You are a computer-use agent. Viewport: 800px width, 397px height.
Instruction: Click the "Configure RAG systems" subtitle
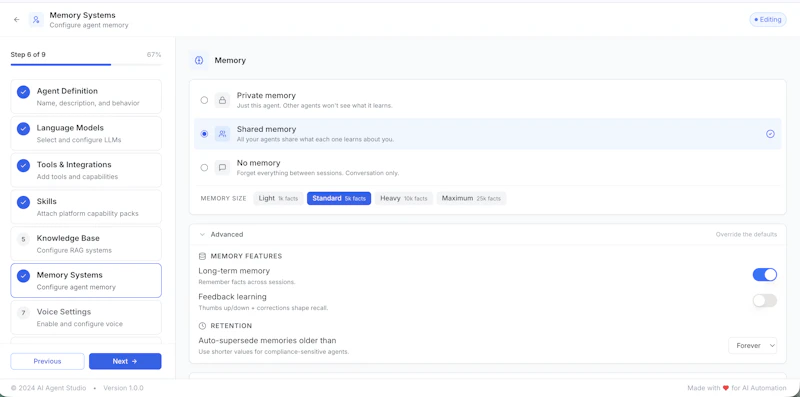[x=74, y=251]
